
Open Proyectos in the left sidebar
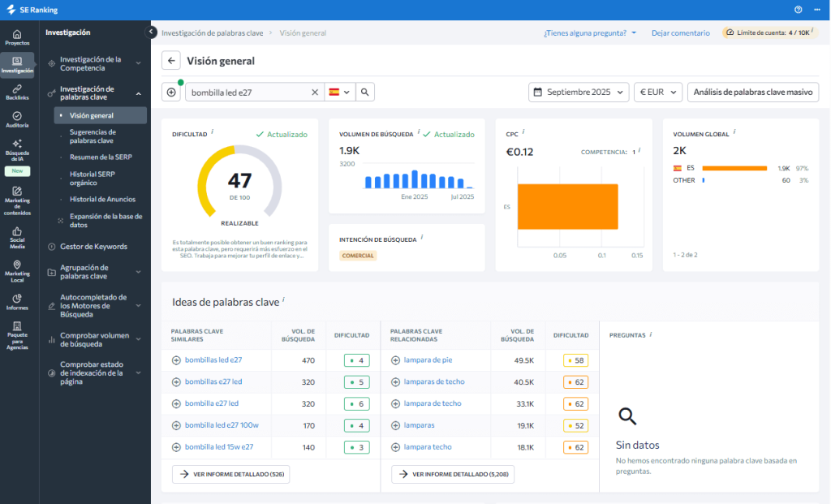coord(17,37)
